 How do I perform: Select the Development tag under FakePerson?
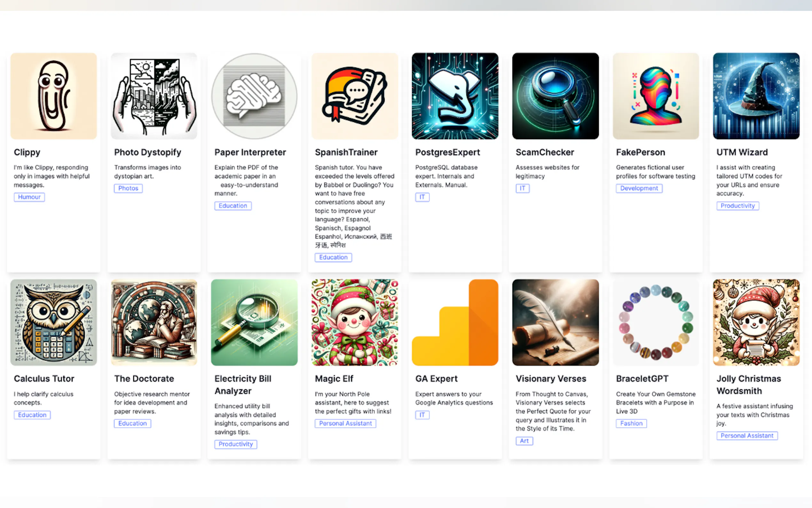pos(639,188)
